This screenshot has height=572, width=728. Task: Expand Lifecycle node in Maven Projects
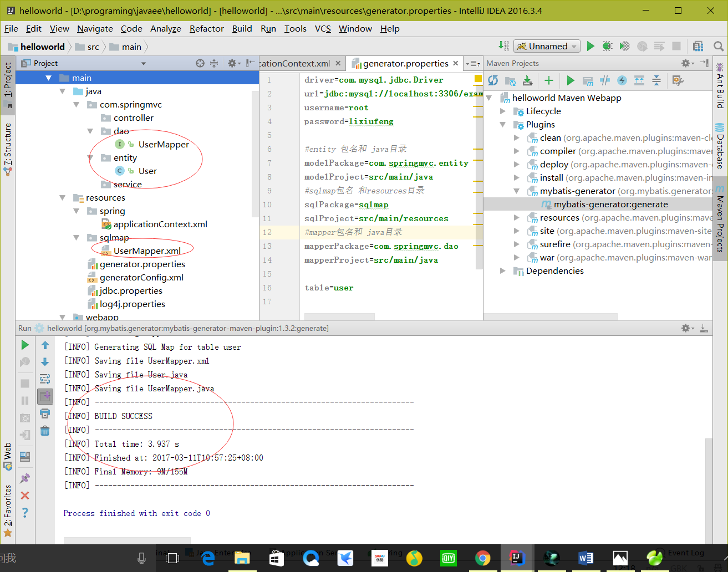coord(502,111)
